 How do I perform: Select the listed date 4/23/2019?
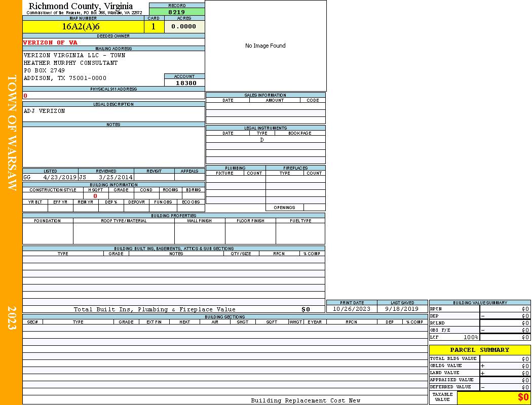click(x=60, y=178)
